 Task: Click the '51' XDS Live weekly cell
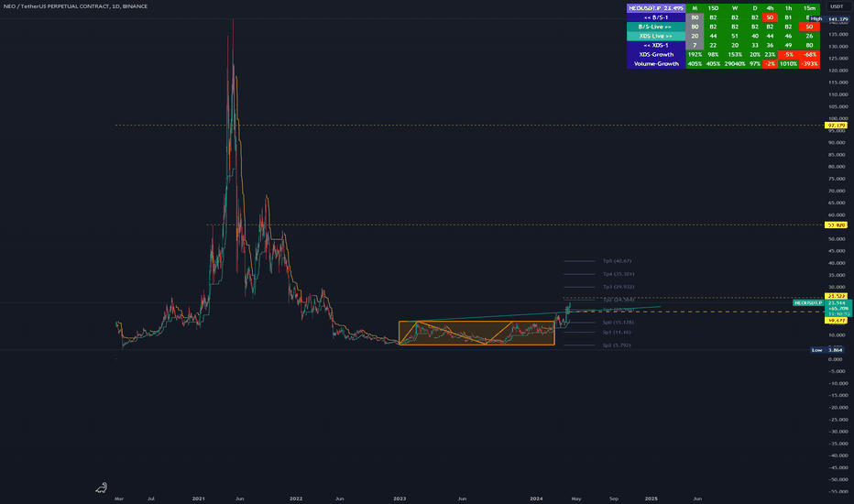735,36
